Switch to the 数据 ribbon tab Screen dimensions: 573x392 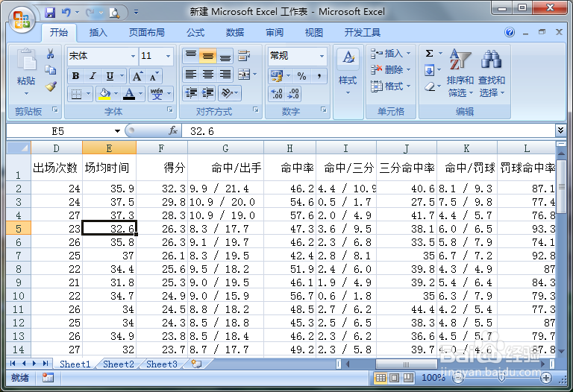234,33
